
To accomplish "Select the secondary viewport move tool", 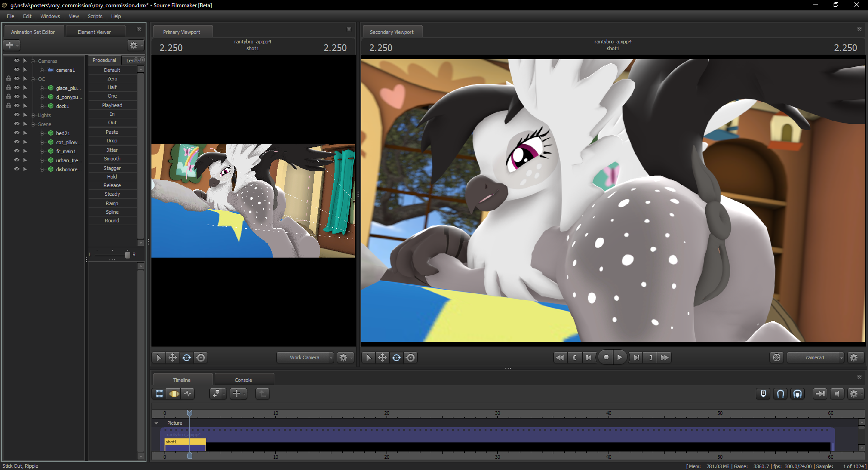I will 382,357.
